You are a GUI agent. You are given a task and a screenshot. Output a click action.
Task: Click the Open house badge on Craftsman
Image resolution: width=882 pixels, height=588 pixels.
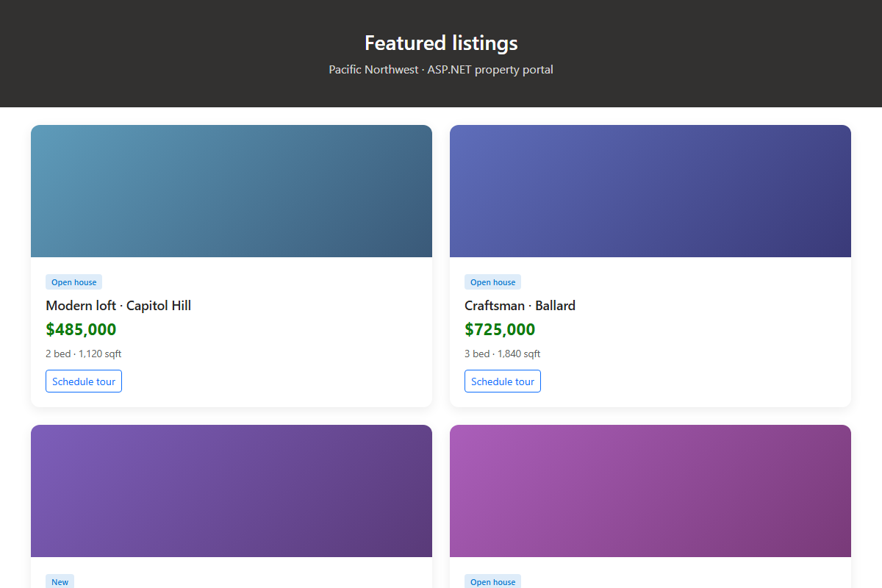[x=492, y=282]
